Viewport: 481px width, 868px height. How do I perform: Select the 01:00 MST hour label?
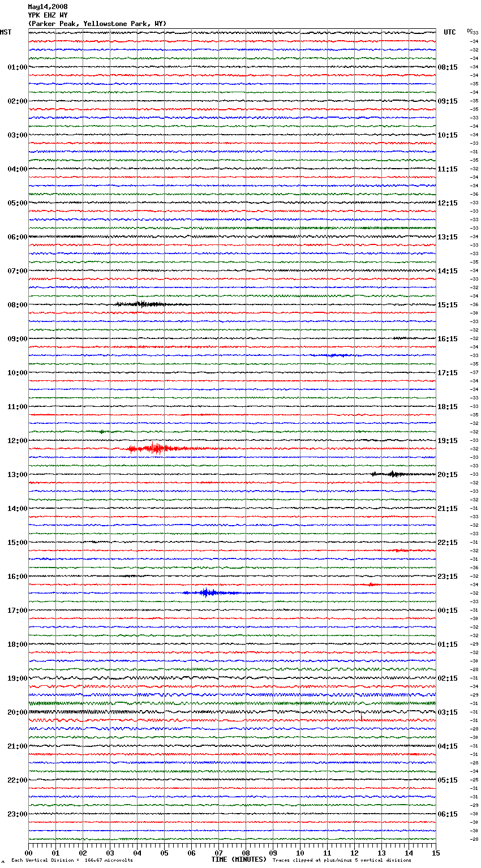coord(18,67)
